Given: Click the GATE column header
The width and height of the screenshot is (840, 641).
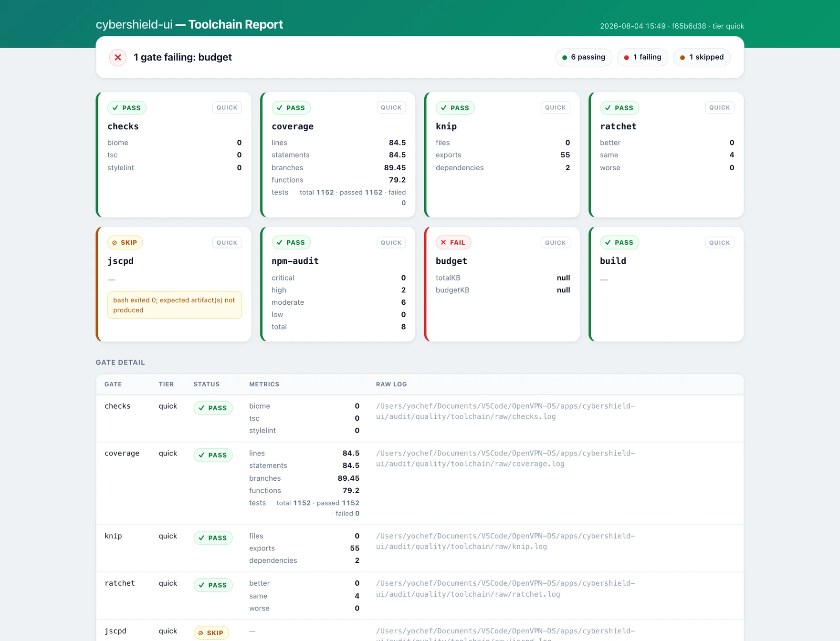Looking at the screenshot, I should 113,384.
